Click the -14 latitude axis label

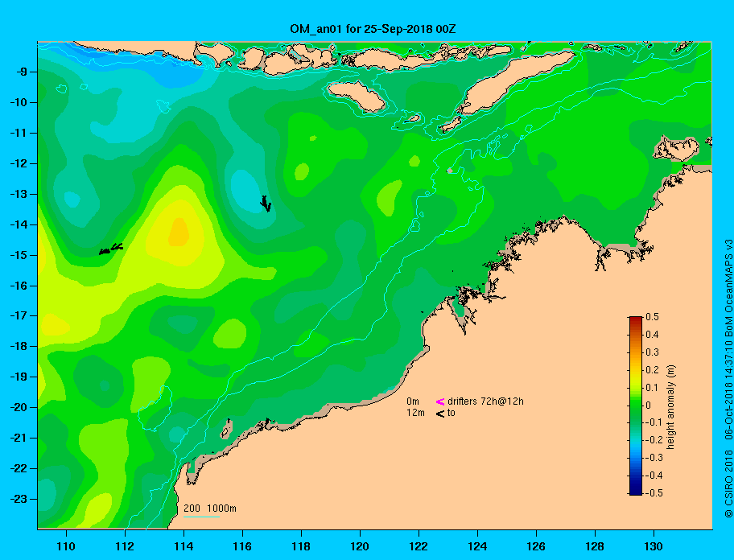[19, 224]
